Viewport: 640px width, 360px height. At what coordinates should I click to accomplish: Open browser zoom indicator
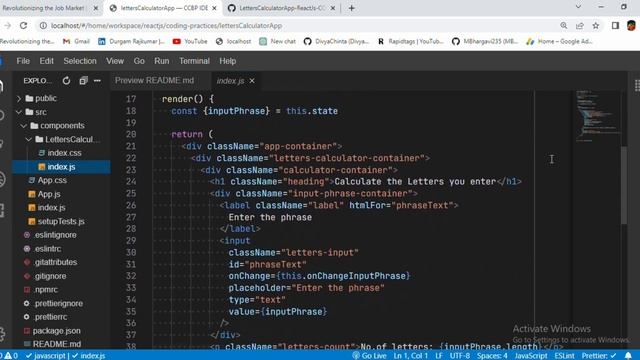tap(564, 26)
